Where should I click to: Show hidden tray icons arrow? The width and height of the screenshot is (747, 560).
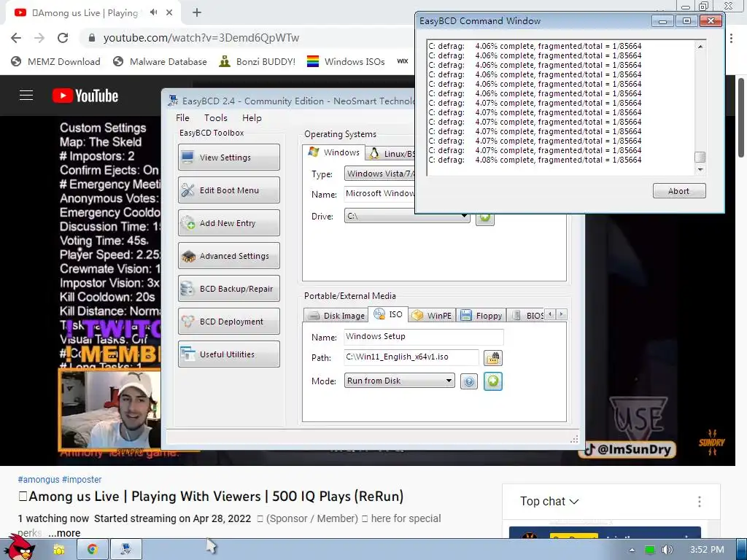632,550
